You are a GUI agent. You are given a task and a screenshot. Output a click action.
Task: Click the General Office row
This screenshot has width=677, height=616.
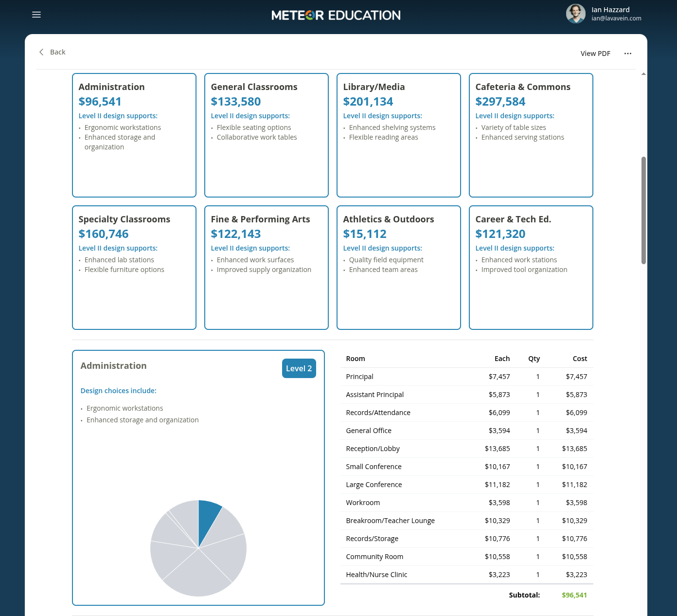point(467,431)
